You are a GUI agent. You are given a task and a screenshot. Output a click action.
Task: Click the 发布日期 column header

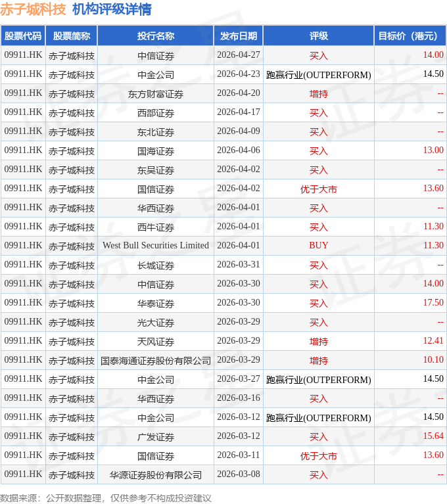(239, 36)
